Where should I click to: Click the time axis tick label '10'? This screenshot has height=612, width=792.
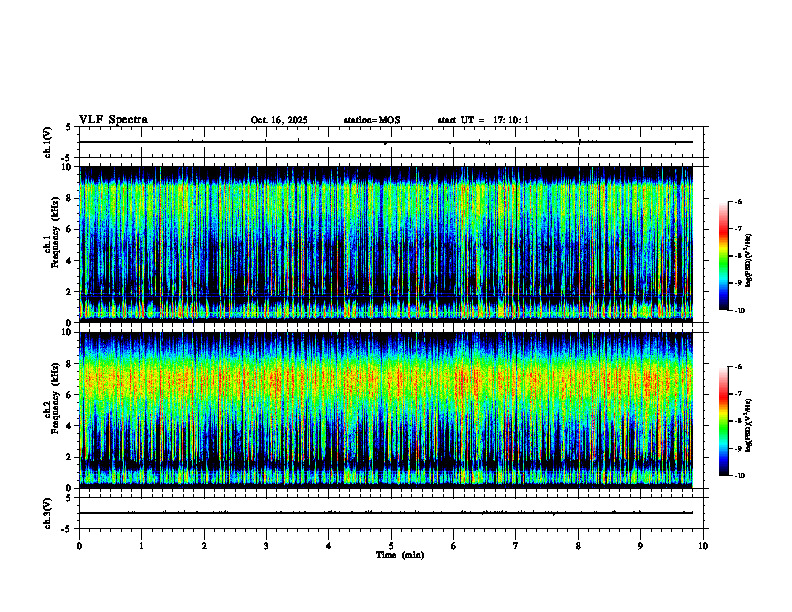pos(703,546)
